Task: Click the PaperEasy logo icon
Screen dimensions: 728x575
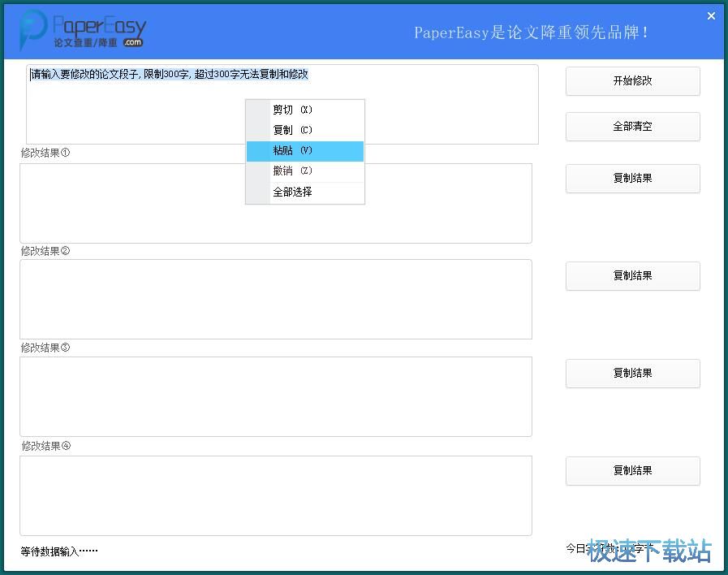Action: 30,30
